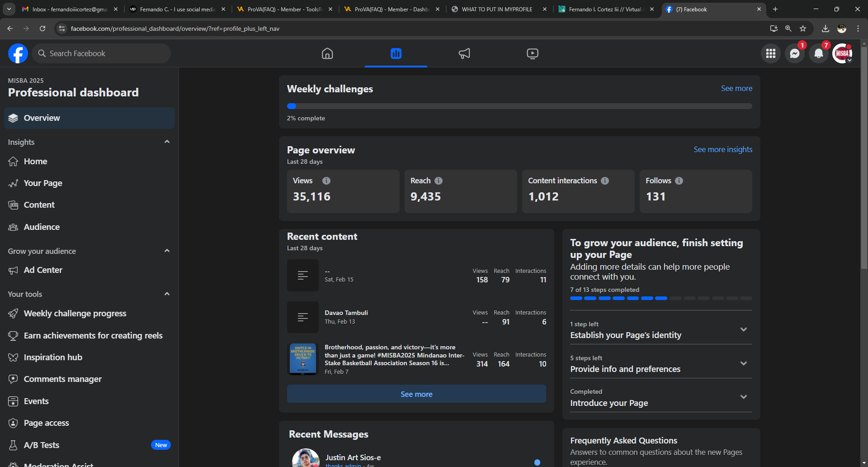
Task: Collapse the Your tools section
Action: pyautogui.click(x=167, y=294)
